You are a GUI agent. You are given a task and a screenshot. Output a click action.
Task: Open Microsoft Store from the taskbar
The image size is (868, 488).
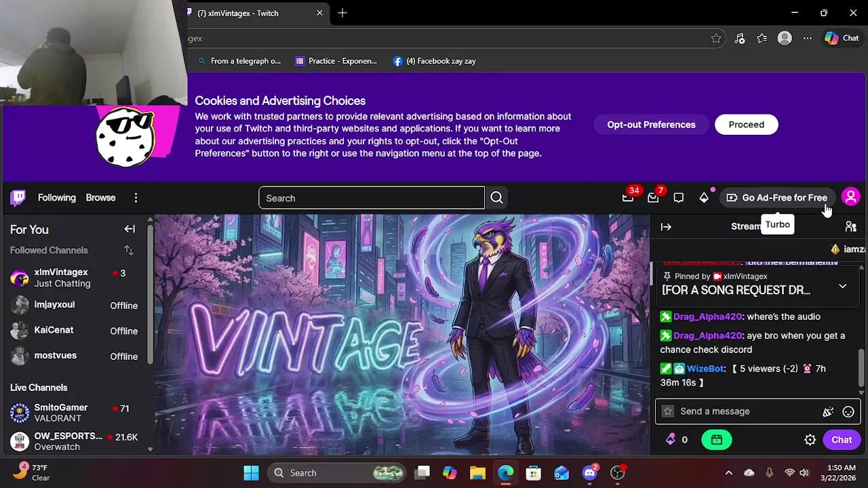pyautogui.click(x=534, y=473)
